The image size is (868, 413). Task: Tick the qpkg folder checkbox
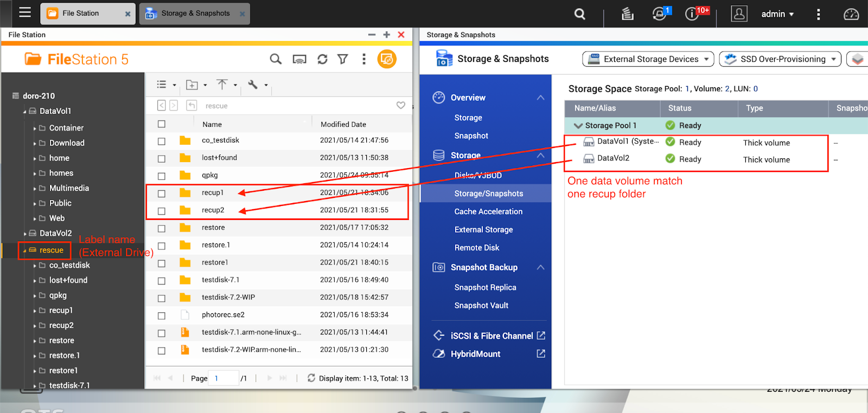coord(162,176)
